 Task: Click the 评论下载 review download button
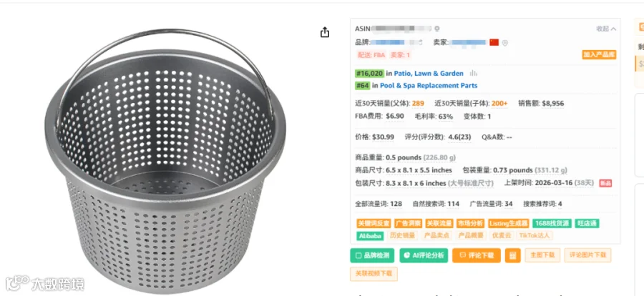[x=477, y=255]
